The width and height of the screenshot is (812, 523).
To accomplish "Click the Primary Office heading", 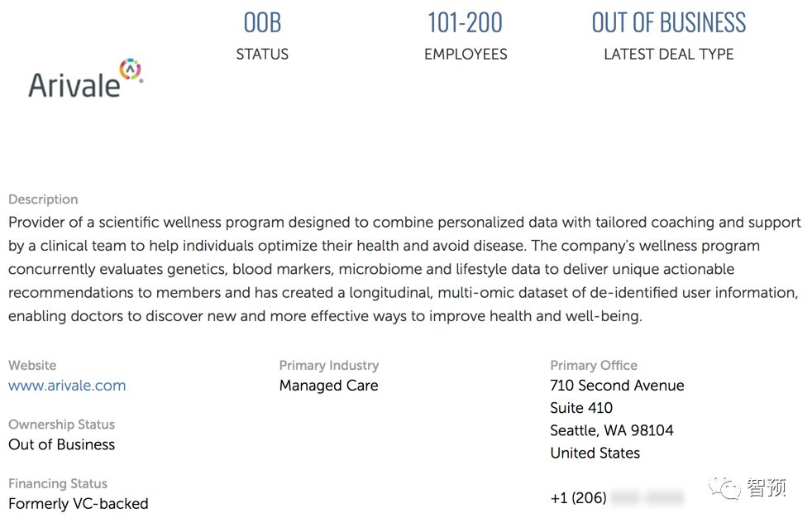I will (x=594, y=365).
